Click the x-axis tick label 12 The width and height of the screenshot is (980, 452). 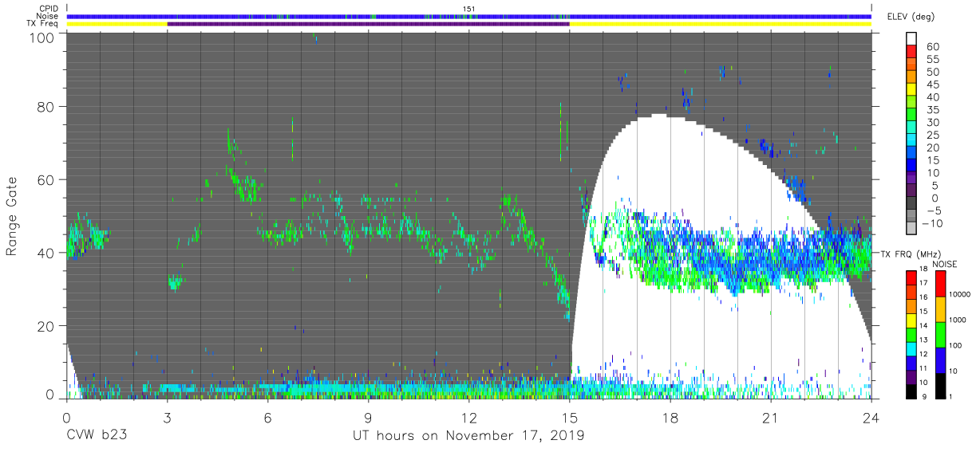click(468, 416)
